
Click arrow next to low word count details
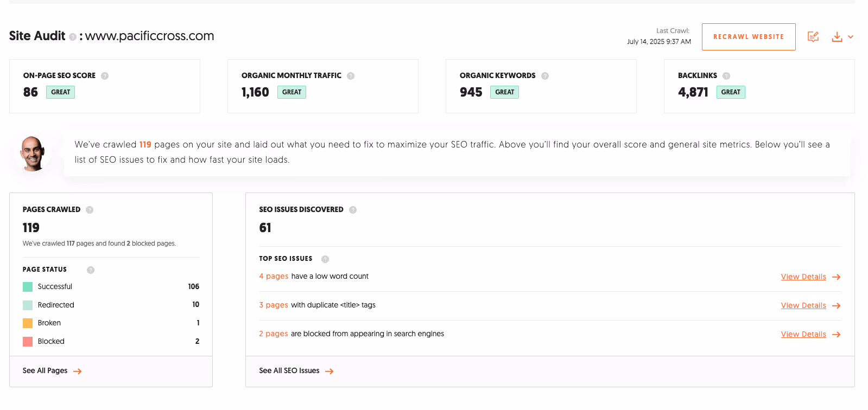pos(837,277)
